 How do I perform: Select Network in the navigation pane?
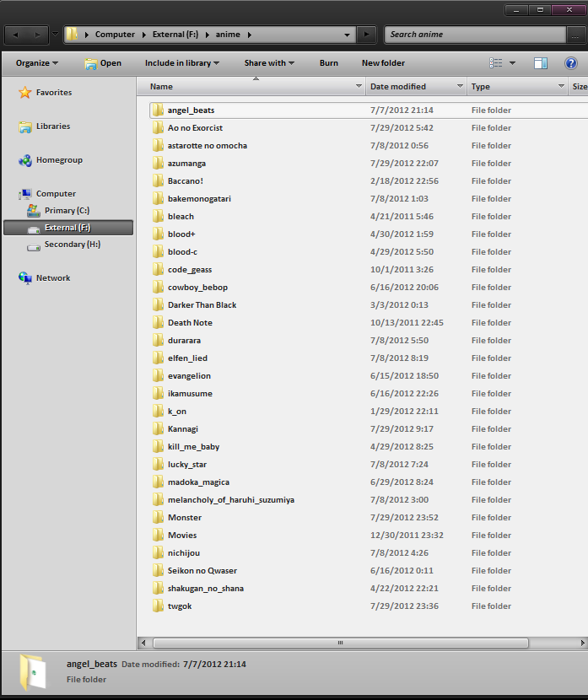tap(52, 278)
